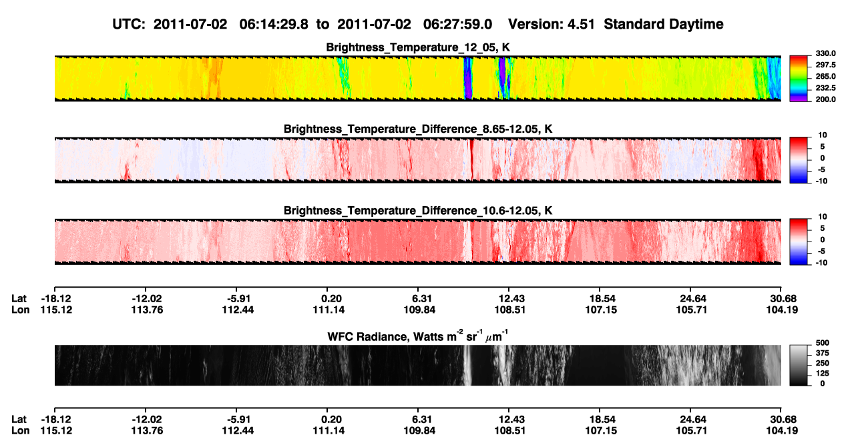Viewport: 868px width, 445px height.
Task: Click the start time 06:14:29.8 in header
Action: pyautogui.click(x=273, y=24)
